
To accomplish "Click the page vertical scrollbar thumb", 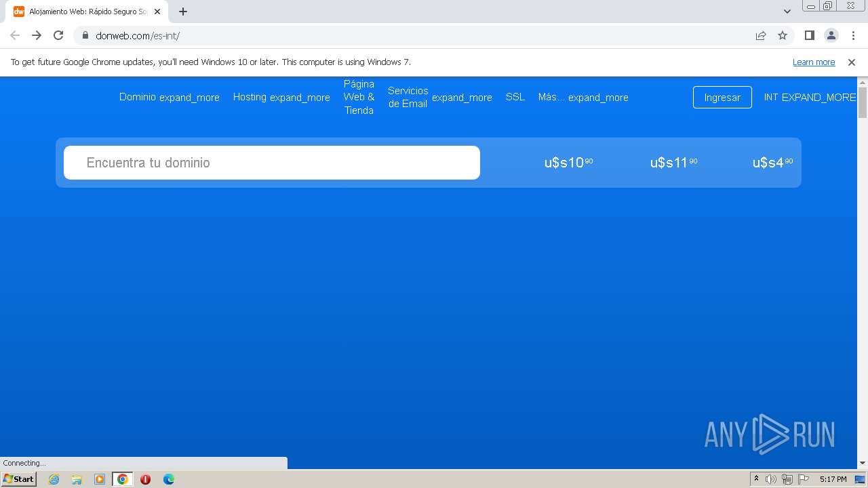I will (863, 103).
